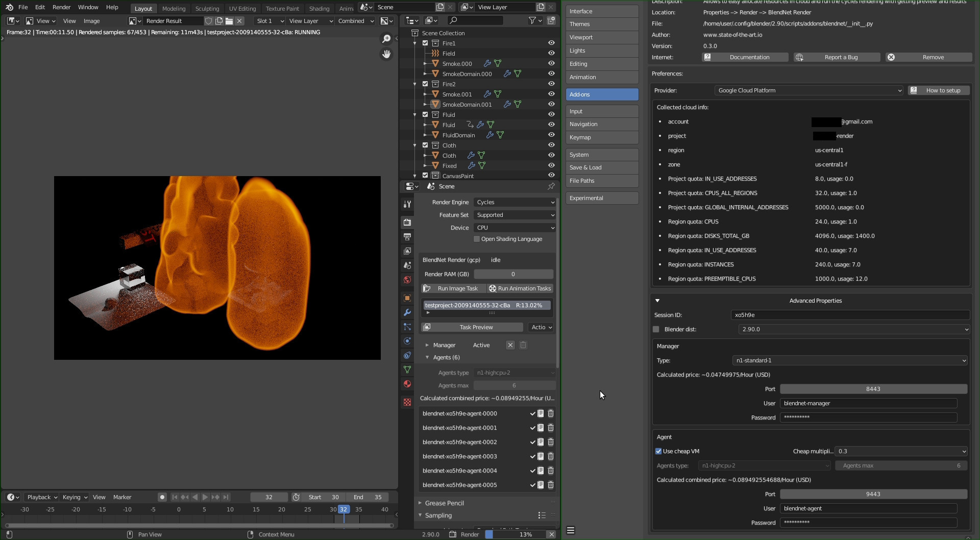
Task: Switch to the Shading workspace tab
Action: pos(319,8)
